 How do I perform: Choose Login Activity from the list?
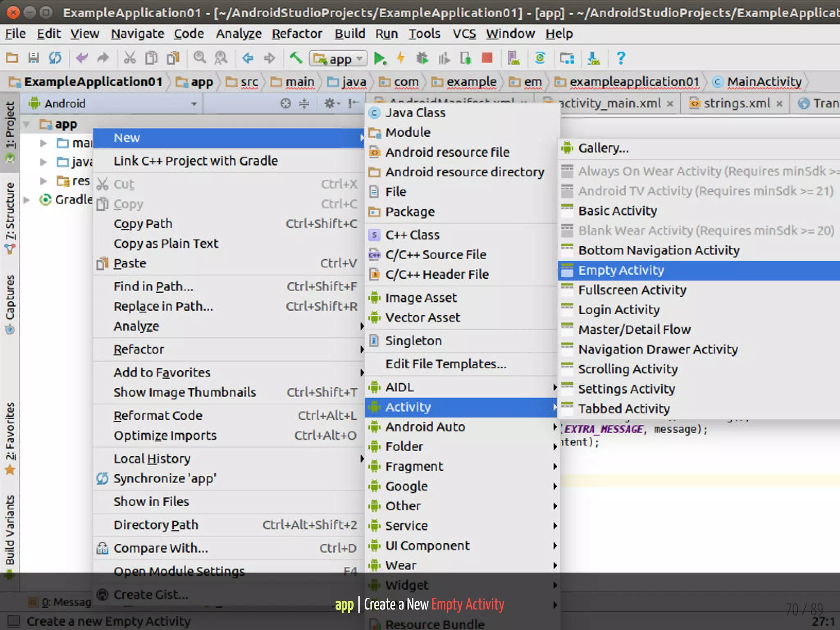[x=699, y=310]
